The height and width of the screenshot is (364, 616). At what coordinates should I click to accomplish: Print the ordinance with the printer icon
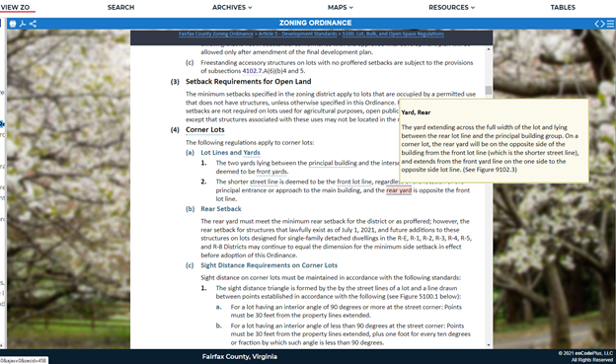coord(13,24)
